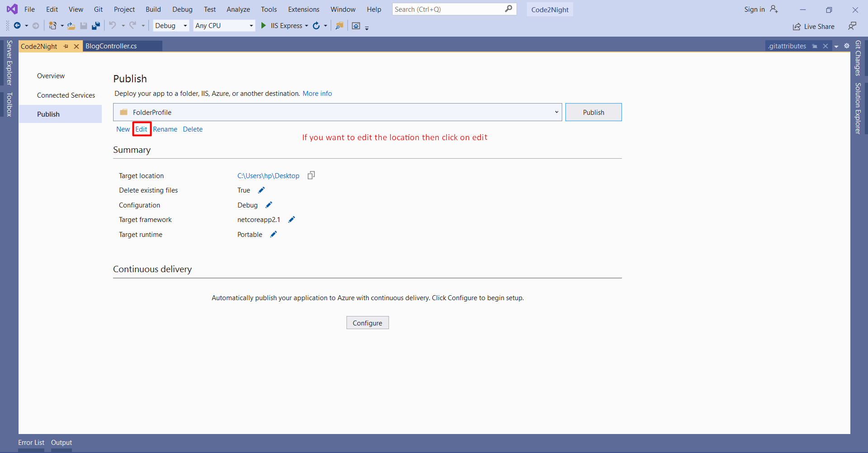Click the Find in Files icon

339,26
